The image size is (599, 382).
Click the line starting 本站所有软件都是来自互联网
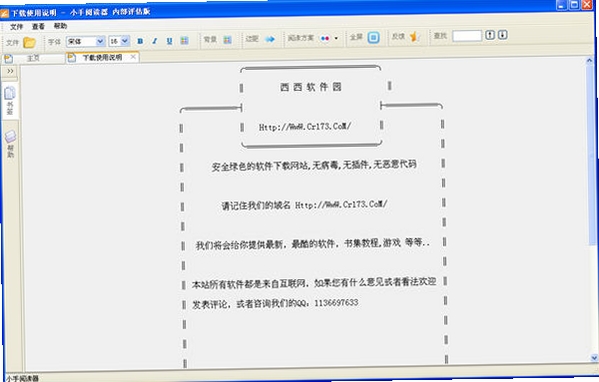click(x=314, y=283)
